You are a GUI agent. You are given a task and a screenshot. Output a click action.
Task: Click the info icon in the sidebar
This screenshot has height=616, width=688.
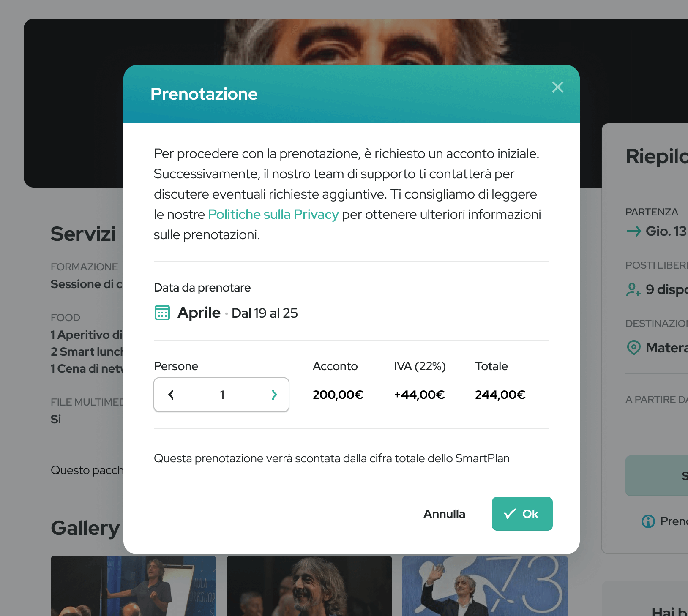(648, 521)
